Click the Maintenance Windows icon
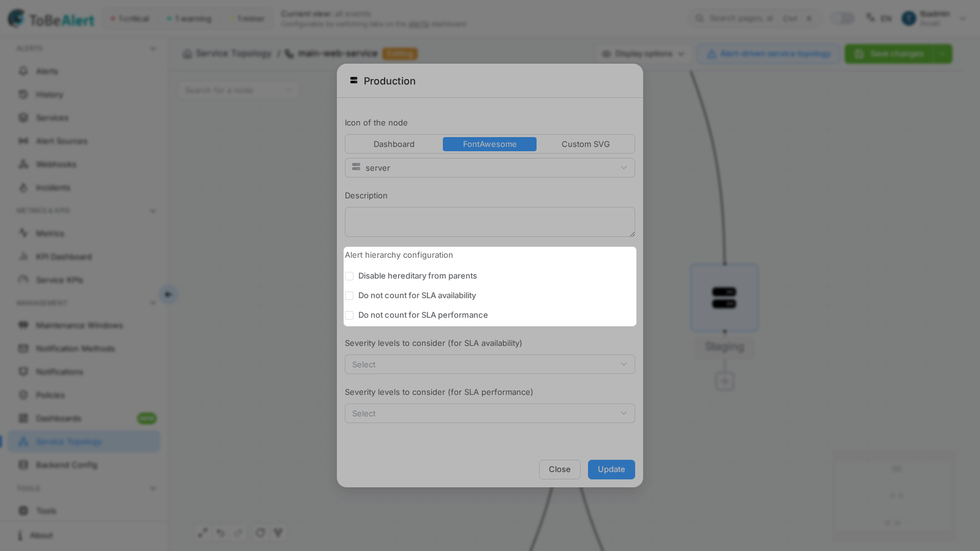 pos(23,325)
